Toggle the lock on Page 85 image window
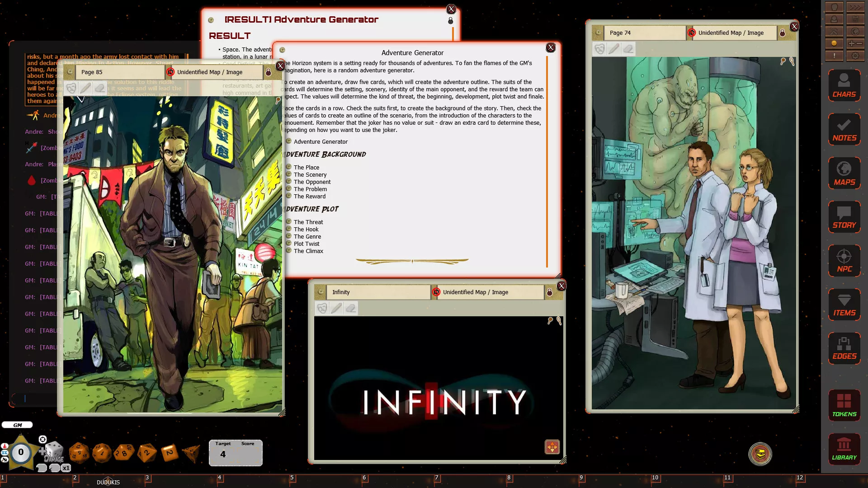The width and height of the screenshot is (868, 488). 269,72
